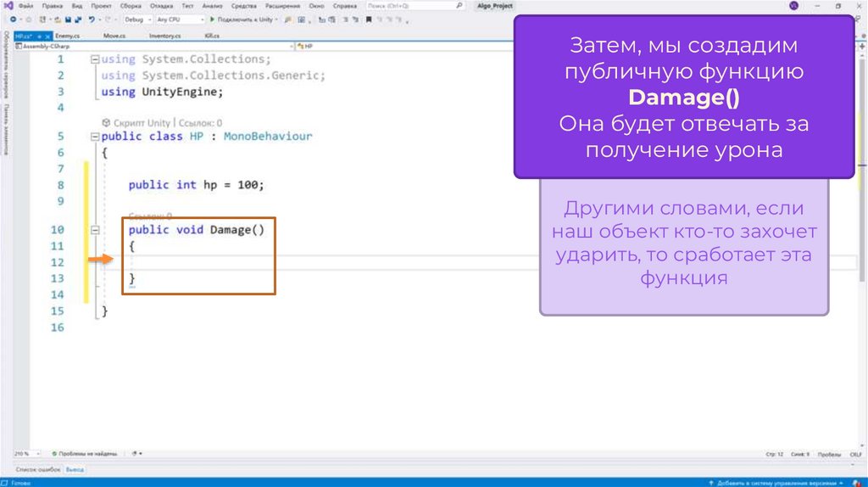Click the Save All toolbar icon
This screenshot has width=868, height=487.
coord(78,20)
